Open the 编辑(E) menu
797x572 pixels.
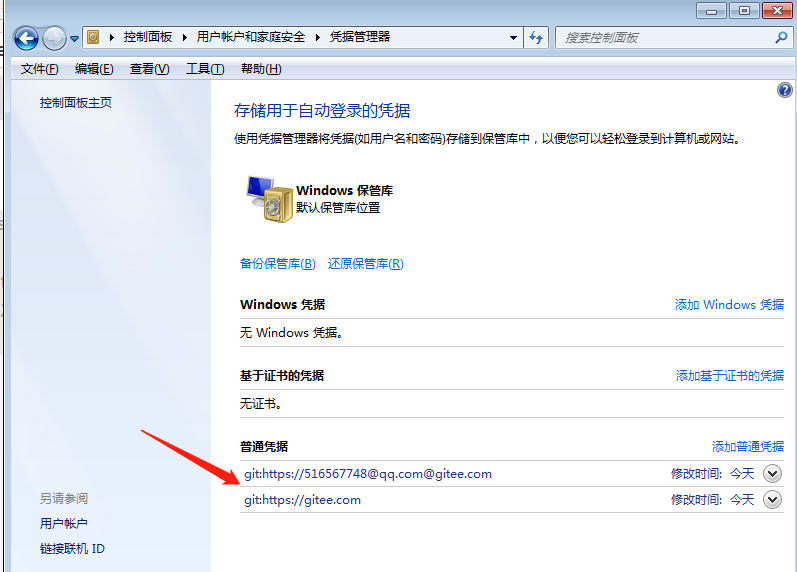94,69
